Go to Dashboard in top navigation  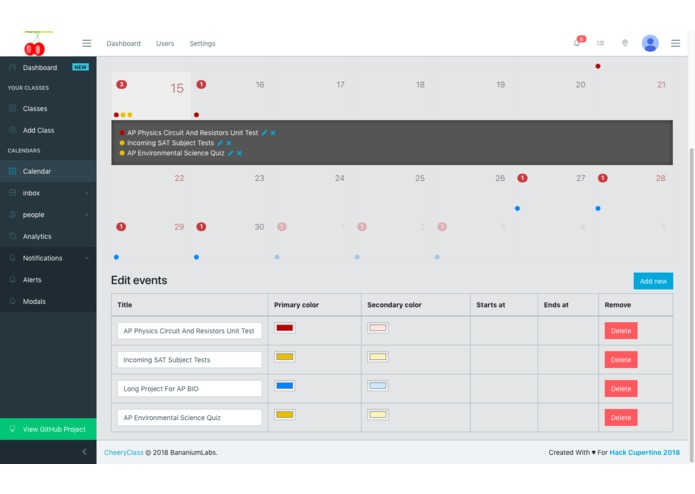coord(123,43)
